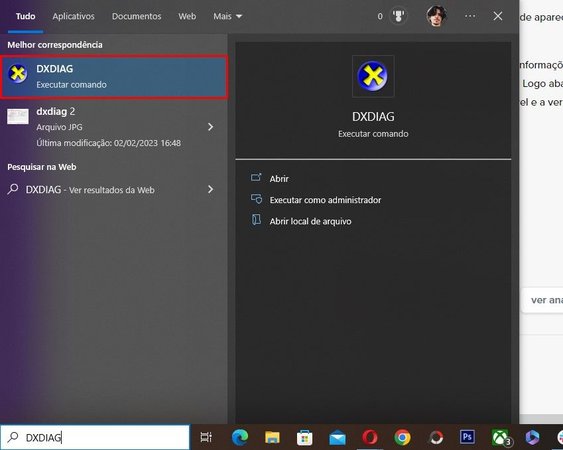Click the dxdiag 2 file thumbnail
The width and height of the screenshot is (563, 450).
(x=18, y=116)
